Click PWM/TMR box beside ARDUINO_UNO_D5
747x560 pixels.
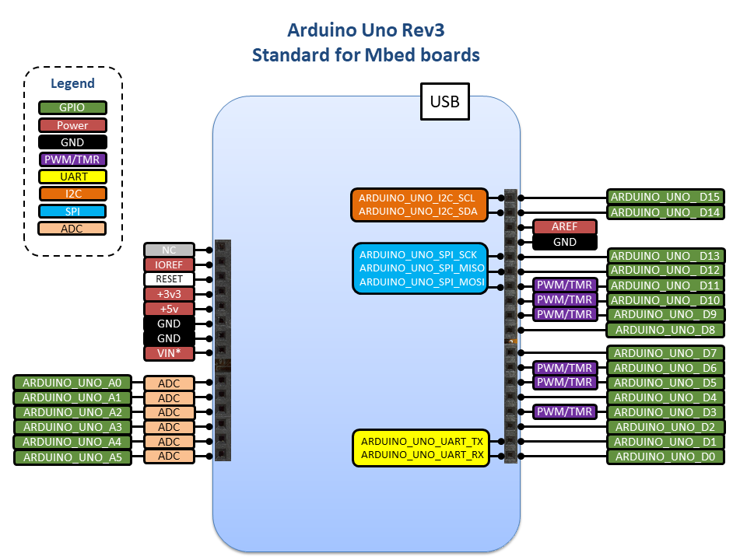pyautogui.click(x=565, y=383)
